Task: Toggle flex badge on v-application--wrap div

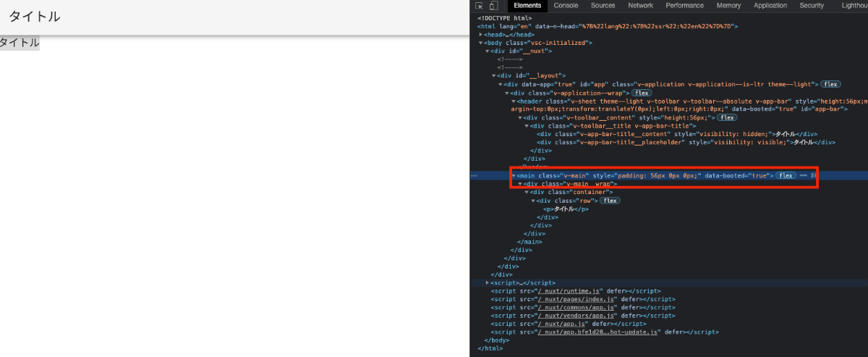Action: 642,93
